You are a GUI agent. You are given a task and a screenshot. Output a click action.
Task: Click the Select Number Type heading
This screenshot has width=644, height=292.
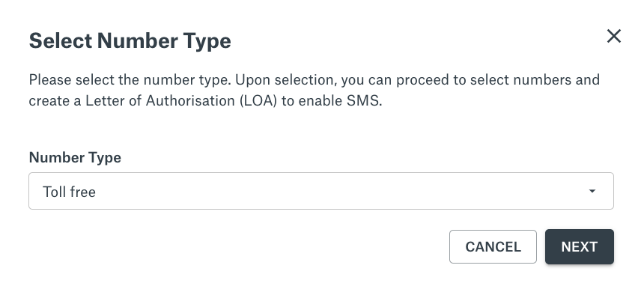pyautogui.click(x=130, y=41)
